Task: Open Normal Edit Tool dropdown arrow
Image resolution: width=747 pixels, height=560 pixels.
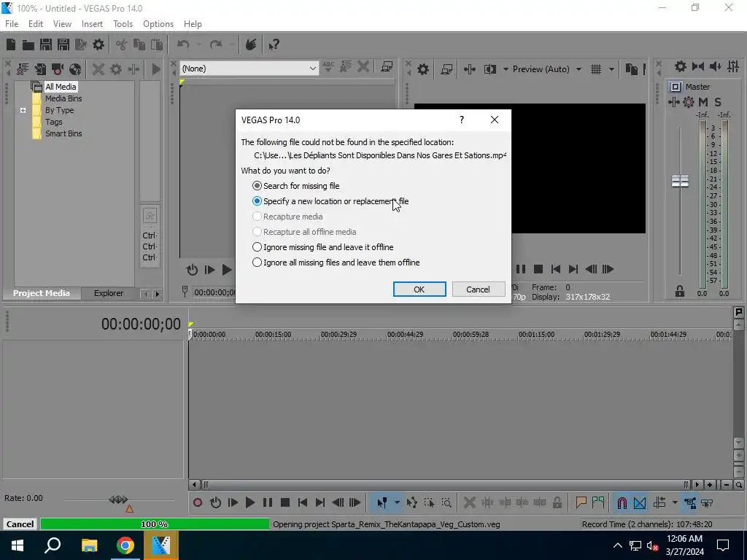Action: (397, 503)
